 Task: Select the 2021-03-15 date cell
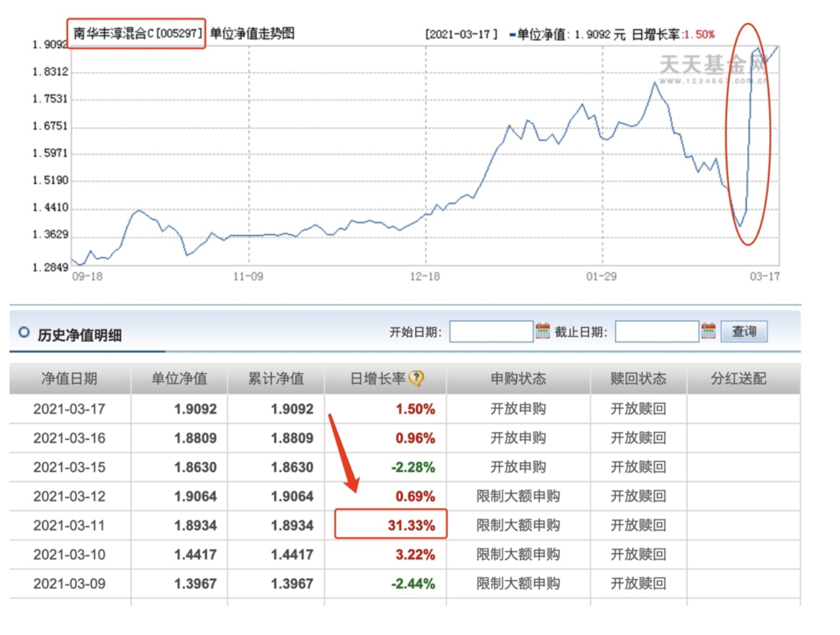click(x=70, y=467)
